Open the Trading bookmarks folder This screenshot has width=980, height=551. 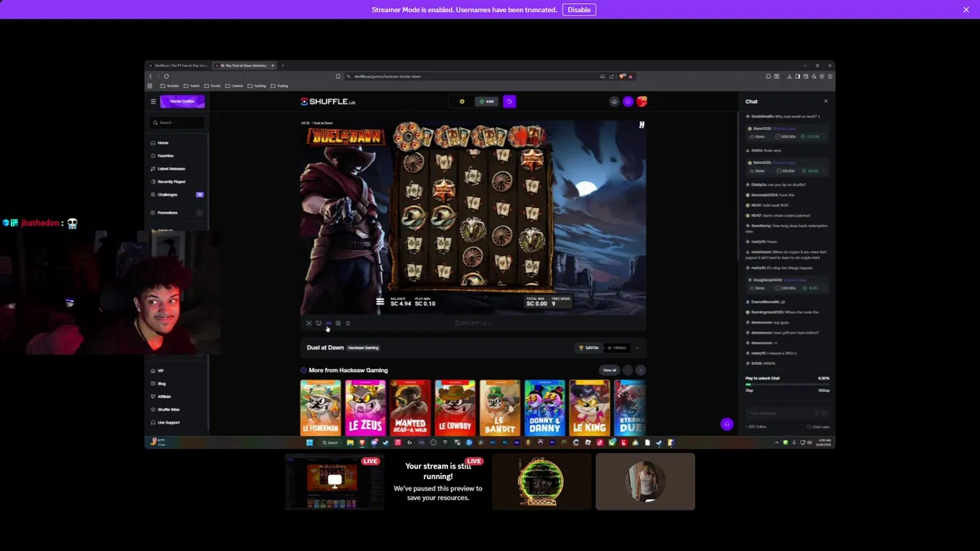pyautogui.click(x=279, y=86)
